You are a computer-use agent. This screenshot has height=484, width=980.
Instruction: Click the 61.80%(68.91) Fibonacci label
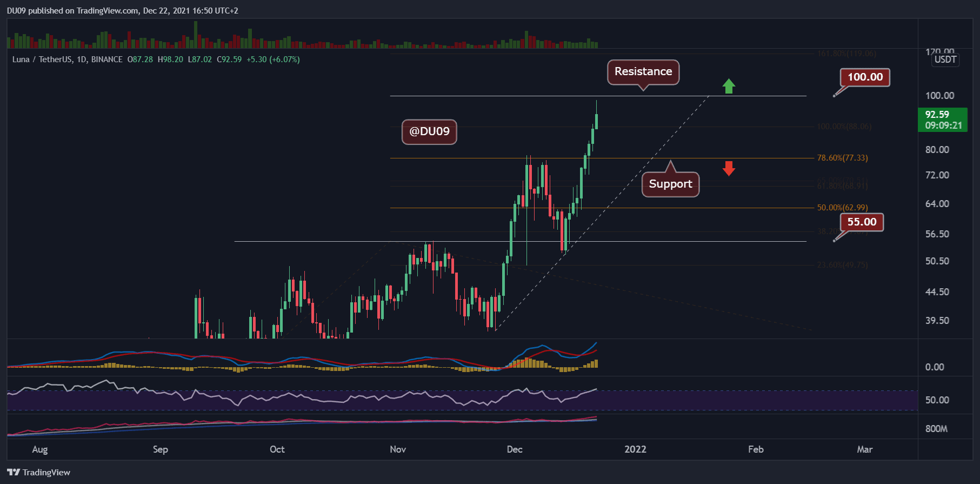click(842, 186)
